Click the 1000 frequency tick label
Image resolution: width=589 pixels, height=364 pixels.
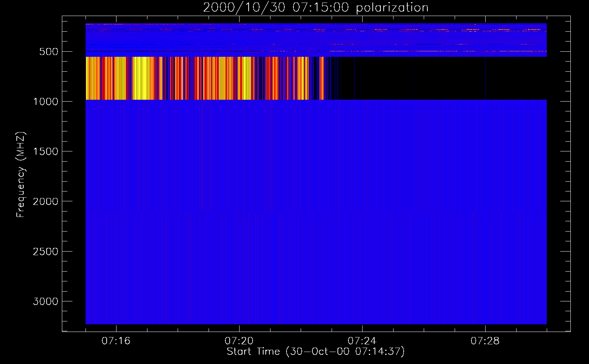pyautogui.click(x=46, y=102)
